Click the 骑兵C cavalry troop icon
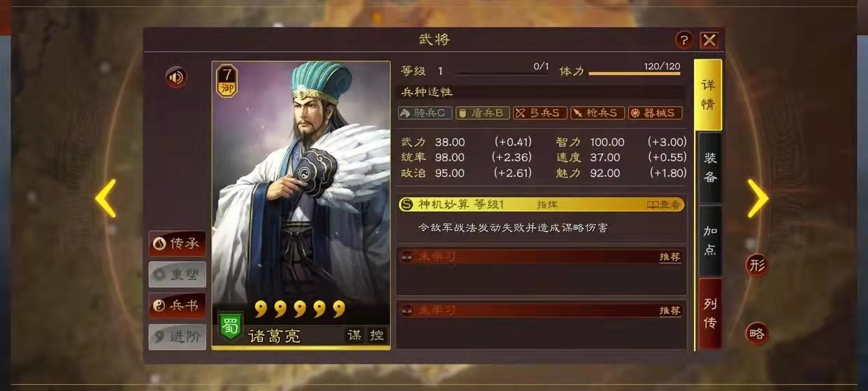This screenshot has height=391, width=868. (x=425, y=113)
